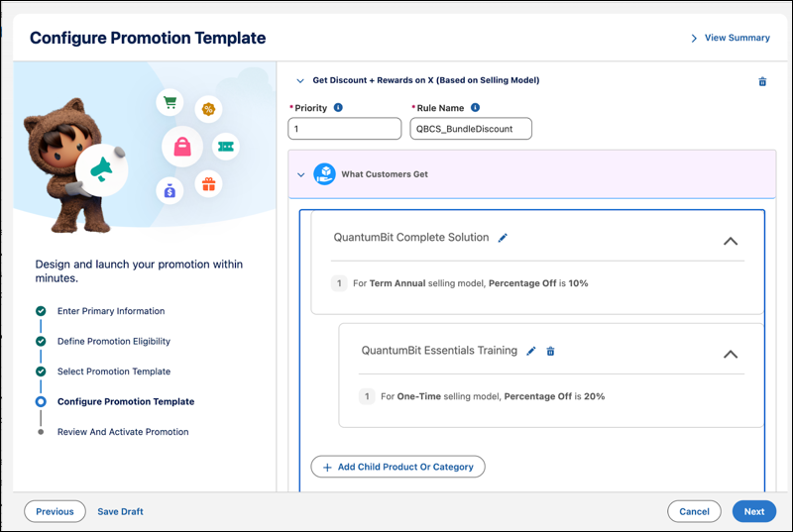Click the Define Promotion Eligibility checkmark icon
The image size is (793, 532).
coord(41,342)
